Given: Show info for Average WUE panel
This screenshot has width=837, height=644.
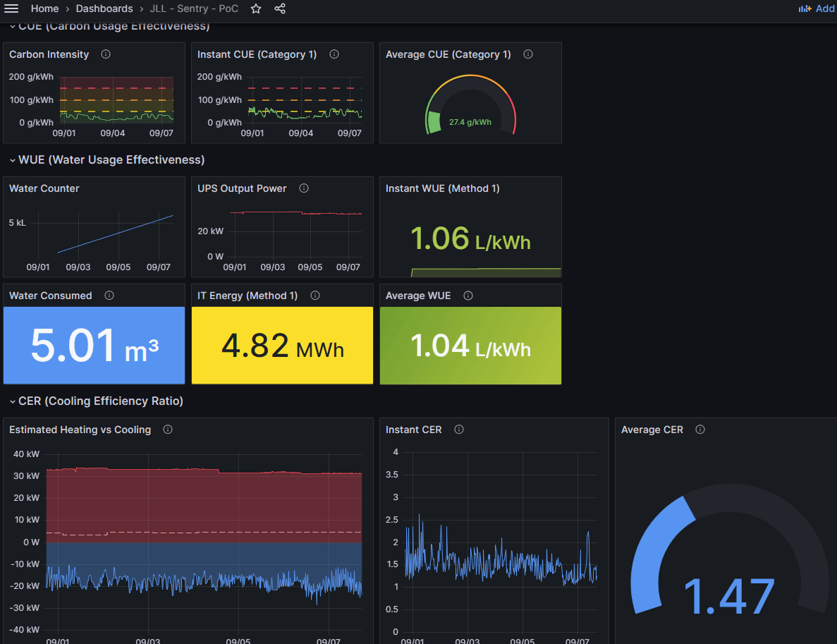Looking at the screenshot, I should coord(468,296).
